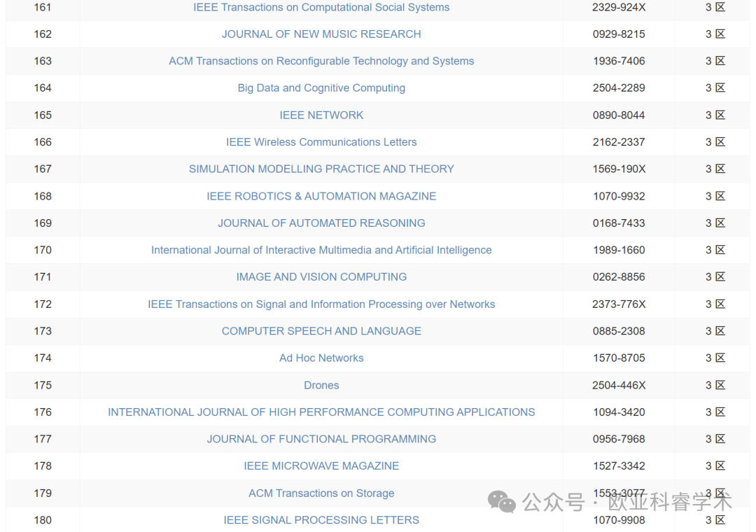Select ISSN 1527-3342
Viewport: 756px width, 532px height.
click(x=619, y=466)
